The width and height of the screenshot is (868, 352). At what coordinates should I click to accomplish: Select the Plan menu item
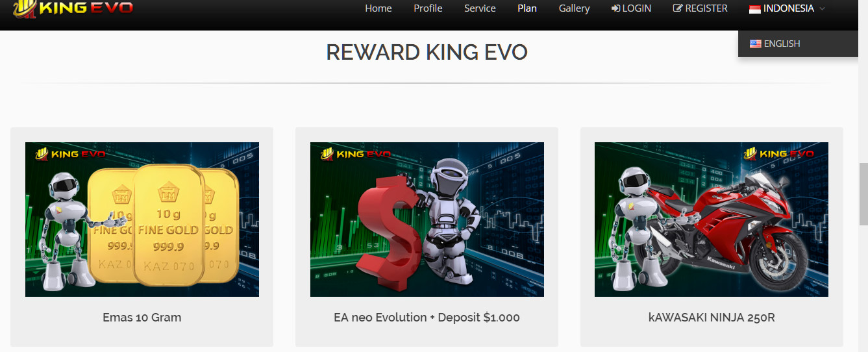(x=527, y=8)
